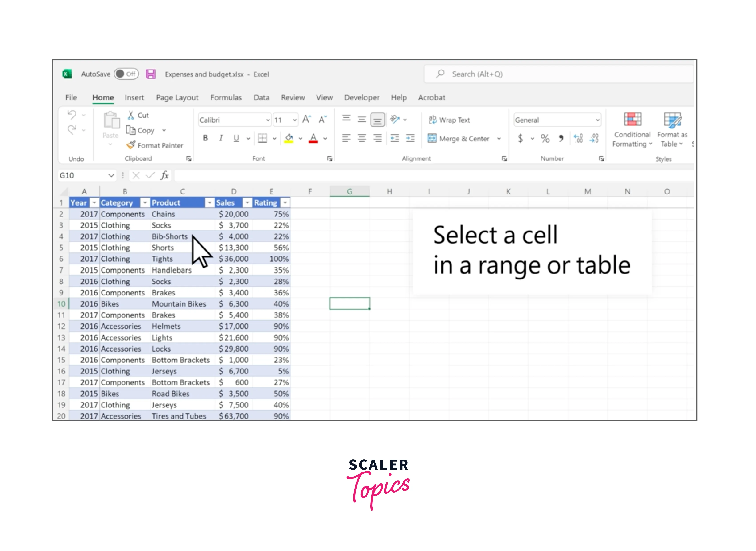Open the Category column filter dropdown
Viewport: 756px width, 551px height.
point(145,203)
